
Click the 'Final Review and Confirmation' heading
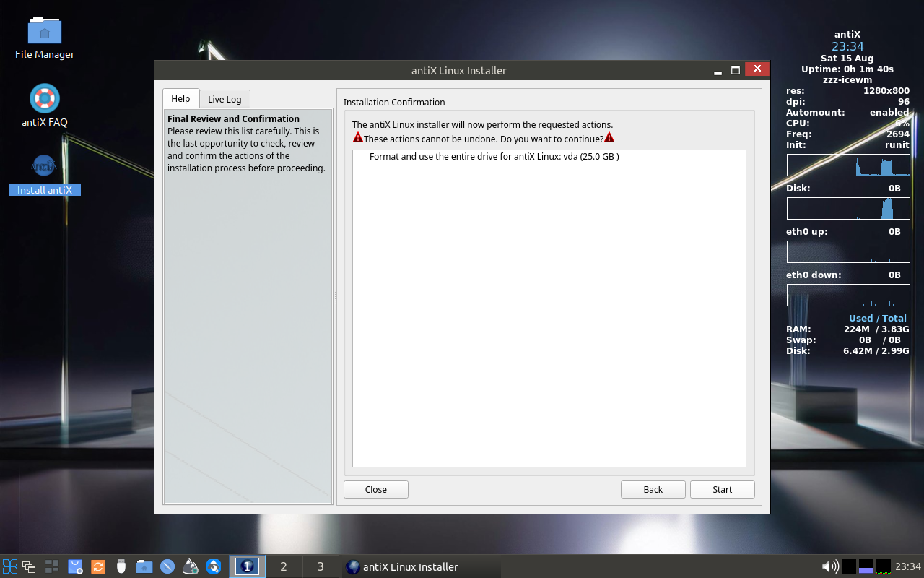click(233, 118)
